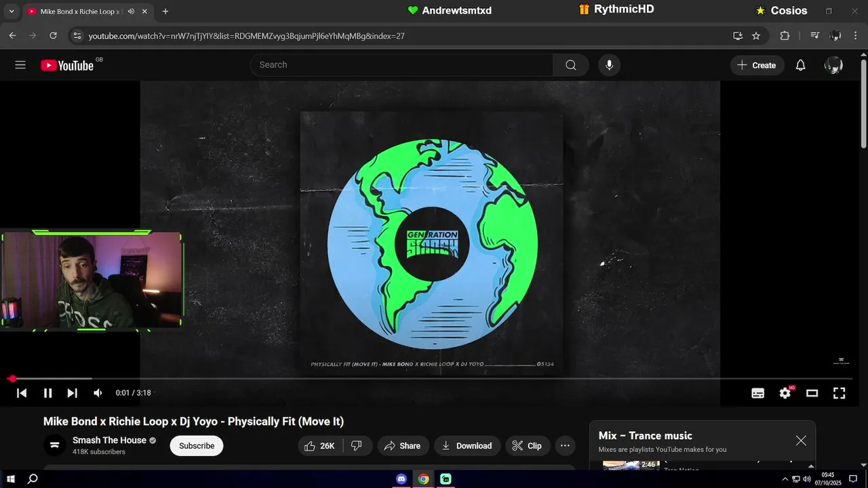This screenshot has height=488, width=868.
Task: Open the Windows action center
Action: (853, 479)
